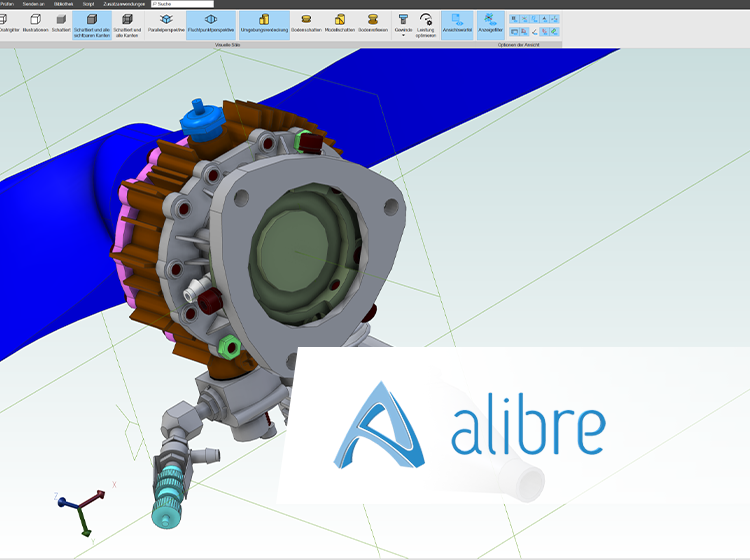Click the Bodenreflexion icon
This screenshot has width=750, height=560.
point(375,23)
